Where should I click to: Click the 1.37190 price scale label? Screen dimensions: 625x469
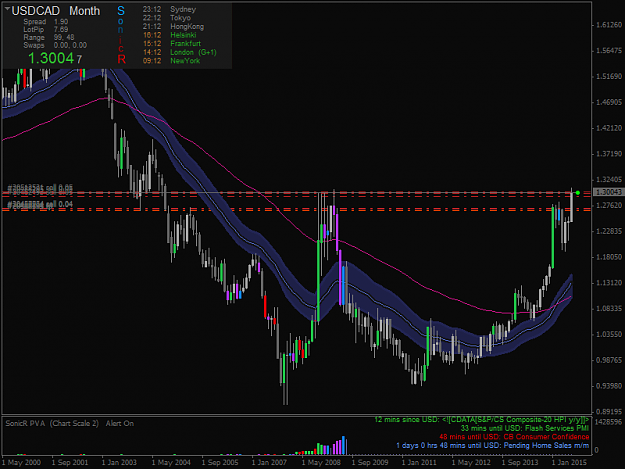(x=609, y=154)
